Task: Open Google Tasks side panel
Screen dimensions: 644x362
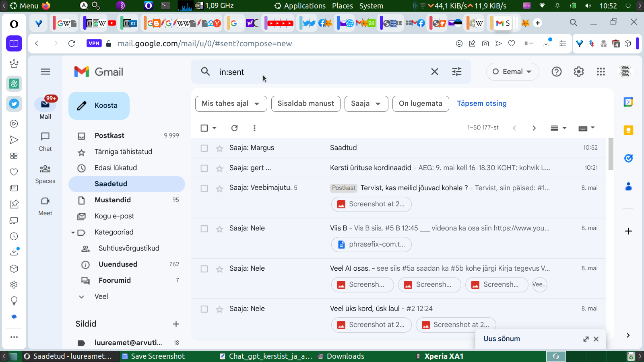Action: [628, 158]
